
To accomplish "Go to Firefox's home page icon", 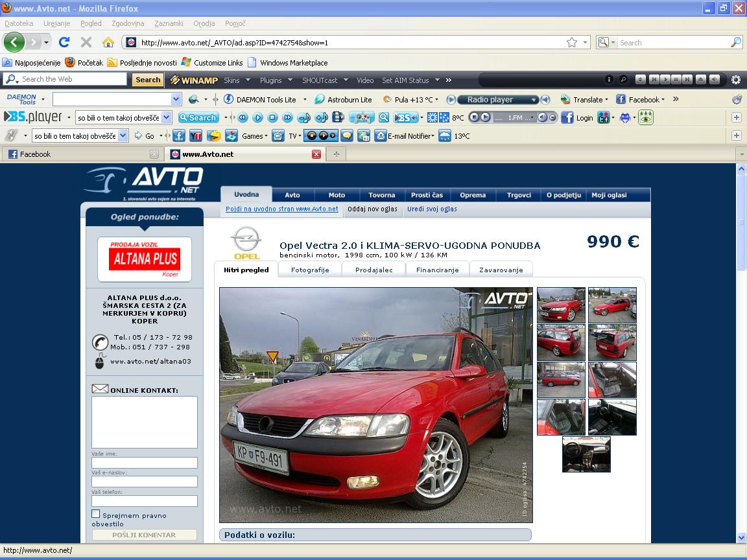I will click(x=108, y=42).
